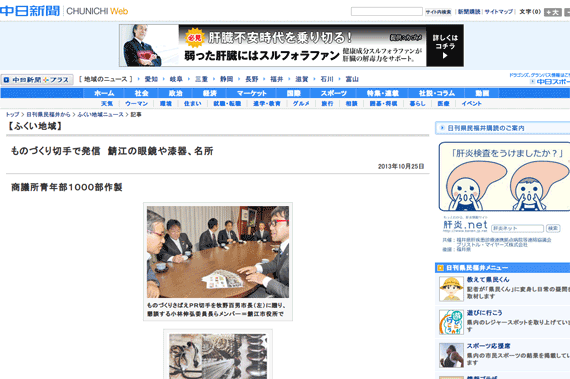Click the eyeglasses and lacquerware photo
This screenshot has height=379, width=570.
tap(218, 356)
